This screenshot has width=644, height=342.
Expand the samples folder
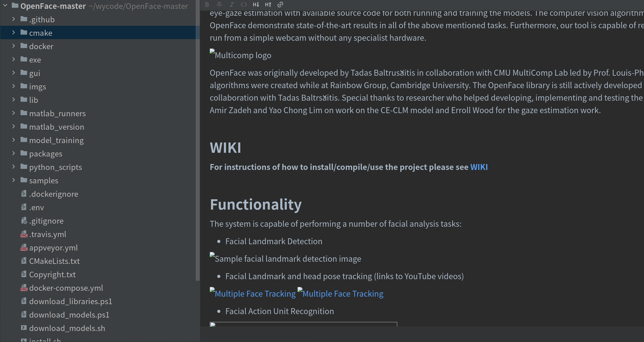[13, 180]
